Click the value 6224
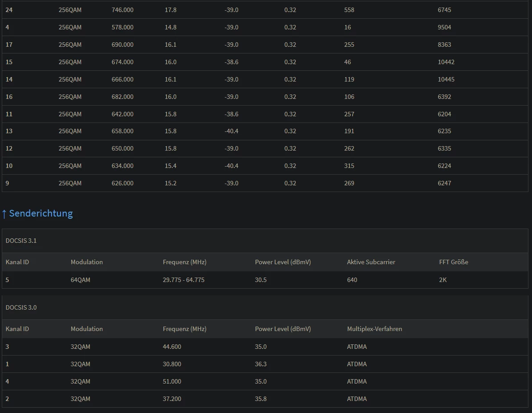532x413 pixels. [444, 166]
